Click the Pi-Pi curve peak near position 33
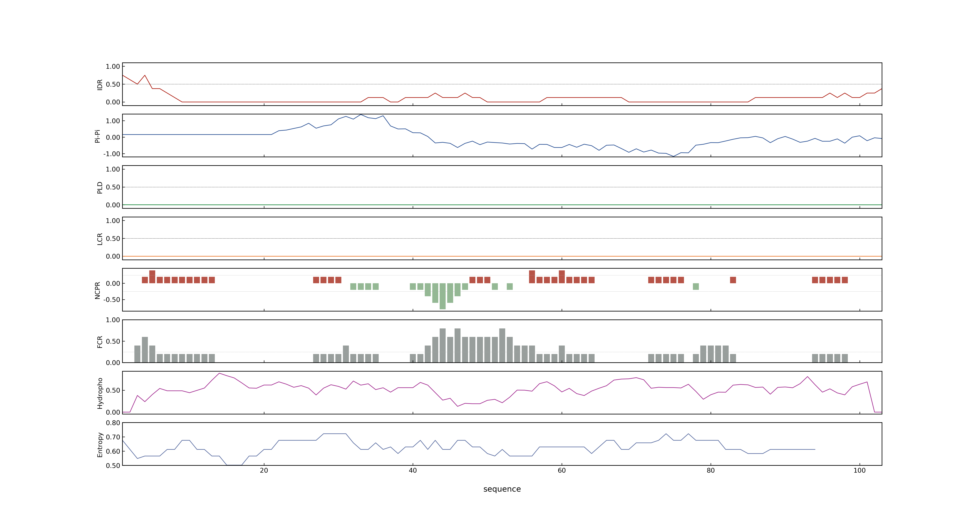980x523 pixels. pyautogui.click(x=361, y=115)
